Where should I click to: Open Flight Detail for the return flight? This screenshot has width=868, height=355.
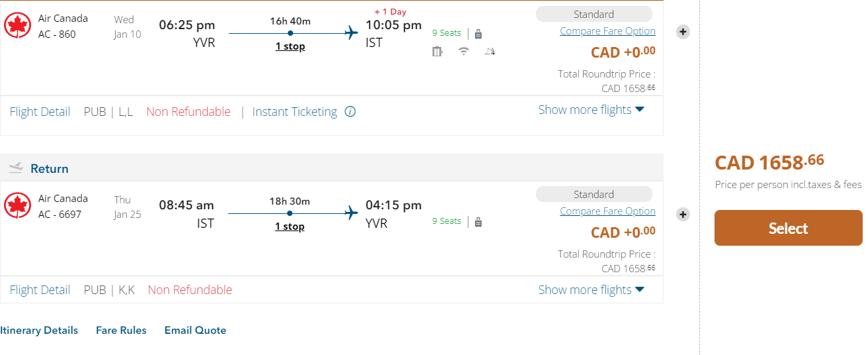[40, 290]
